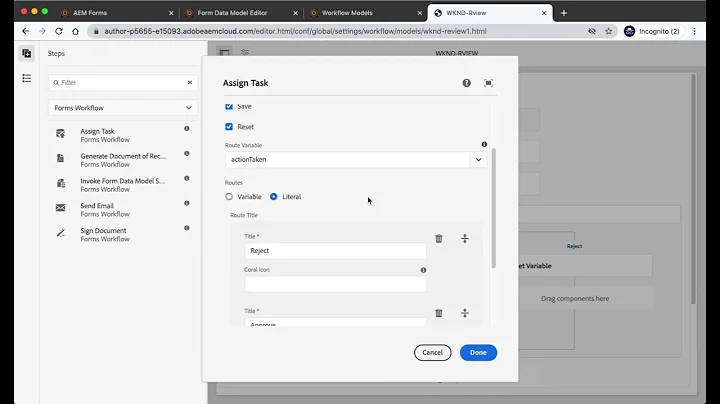Click the Reject branch label in workflow

574,246
